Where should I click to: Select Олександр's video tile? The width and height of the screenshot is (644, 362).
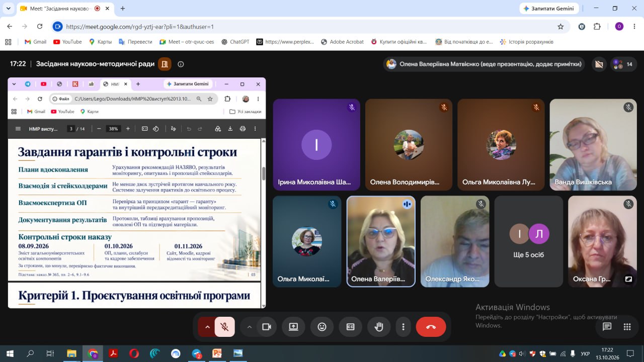[455, 241]
